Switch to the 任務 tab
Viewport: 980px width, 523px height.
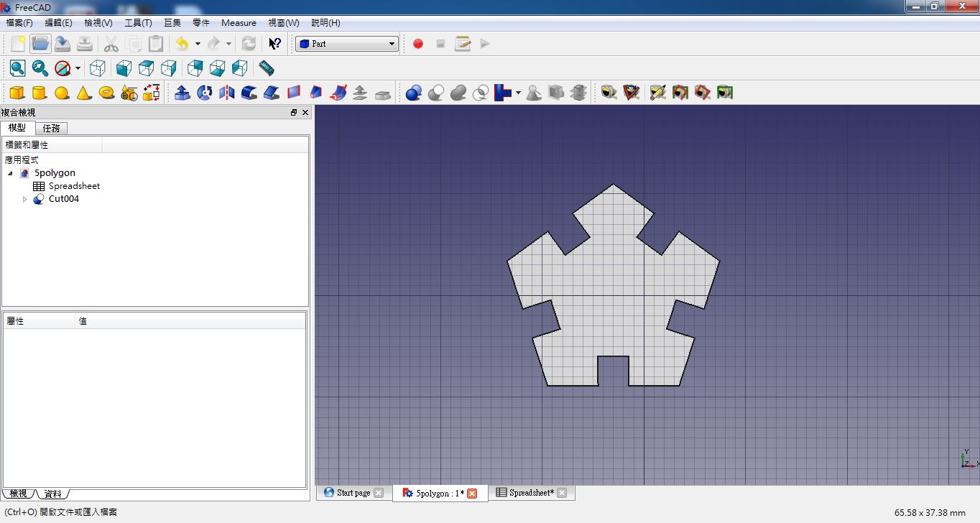51,128
